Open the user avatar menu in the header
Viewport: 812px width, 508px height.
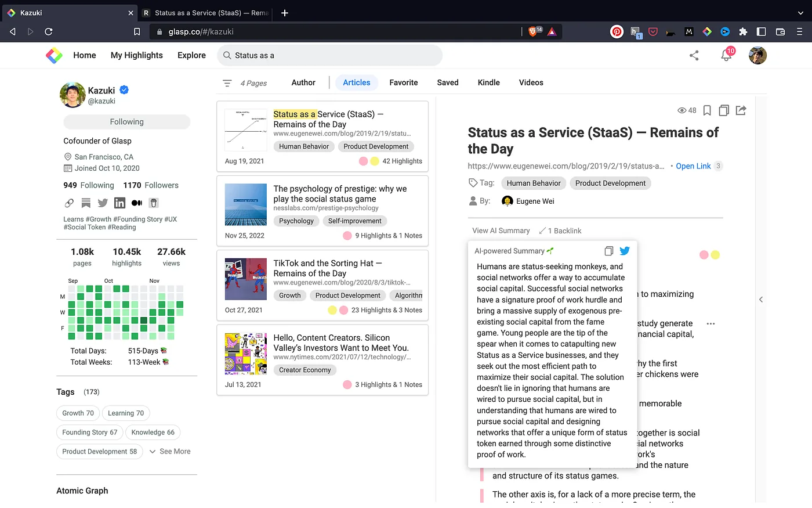pos(757,55)
